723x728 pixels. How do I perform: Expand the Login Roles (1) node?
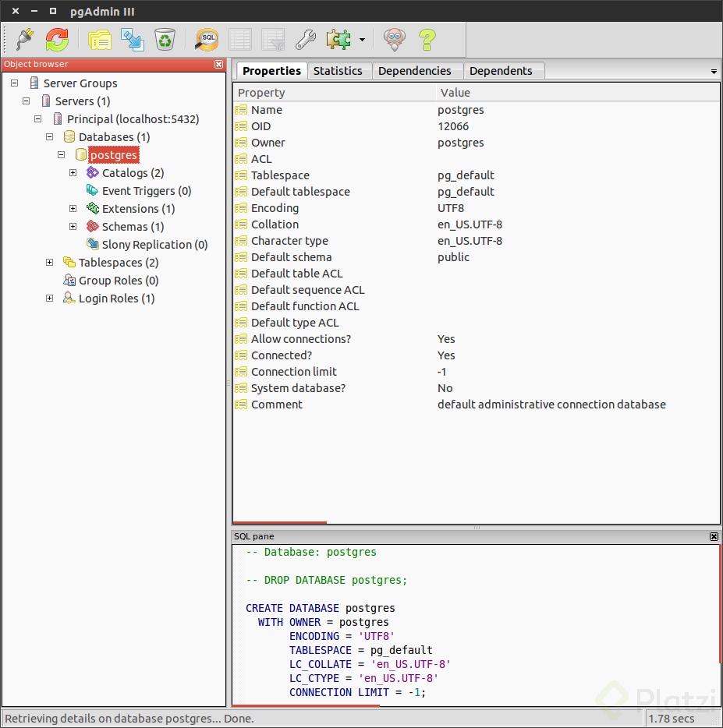pos(50,299)
